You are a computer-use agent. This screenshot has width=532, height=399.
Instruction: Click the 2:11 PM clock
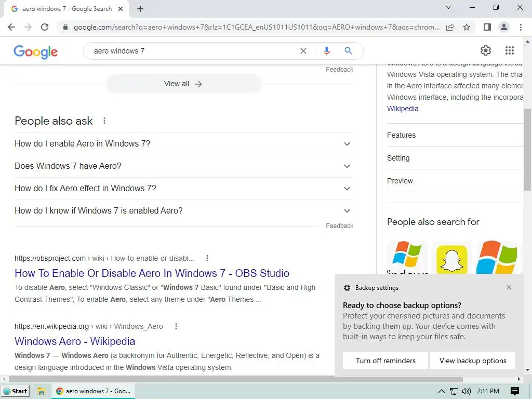(x=488, y=391)
